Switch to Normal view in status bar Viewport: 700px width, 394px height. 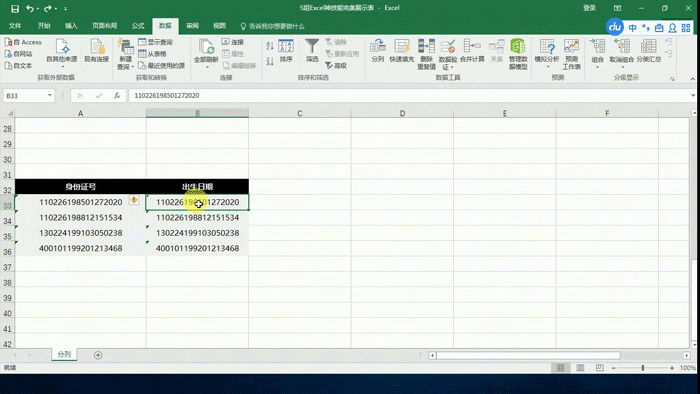point(560,368)
